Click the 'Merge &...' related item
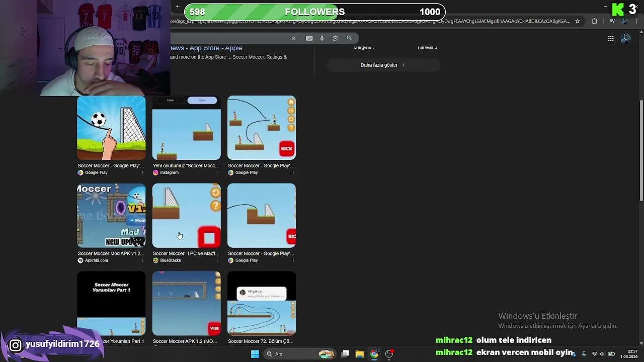This screenshot has width=644, height=362. 364,48
